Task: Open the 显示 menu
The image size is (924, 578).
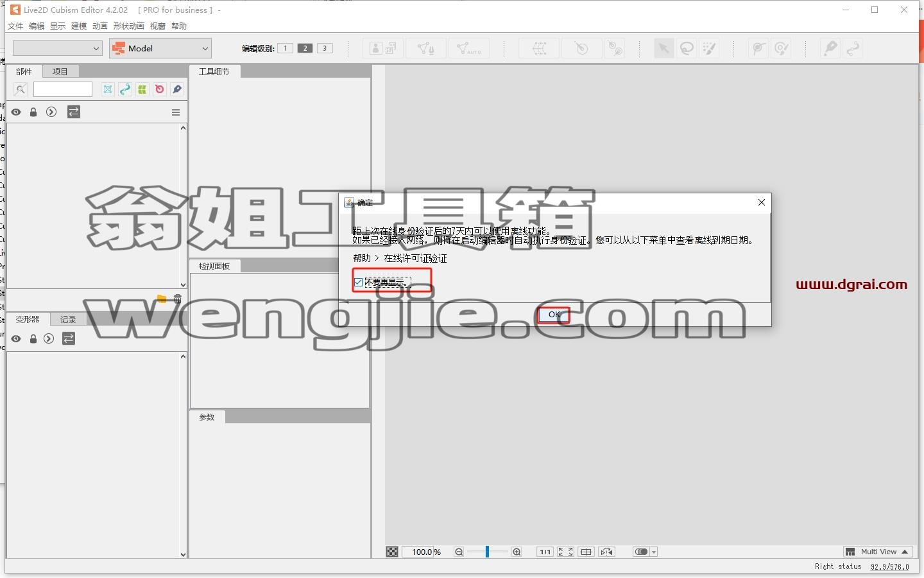Action: click(x=58, y=26)
